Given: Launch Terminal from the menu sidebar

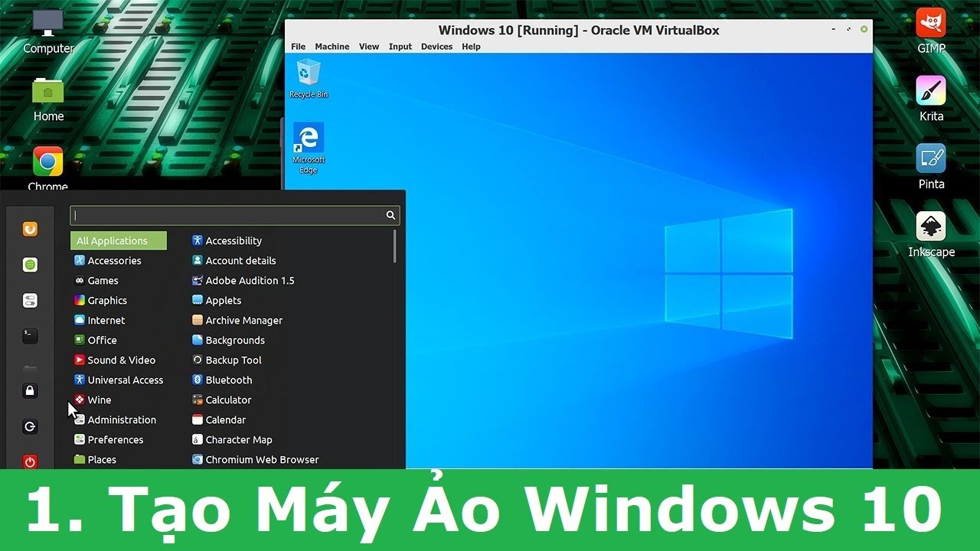Looking at the screenshot, I should [x=30, y=335].
